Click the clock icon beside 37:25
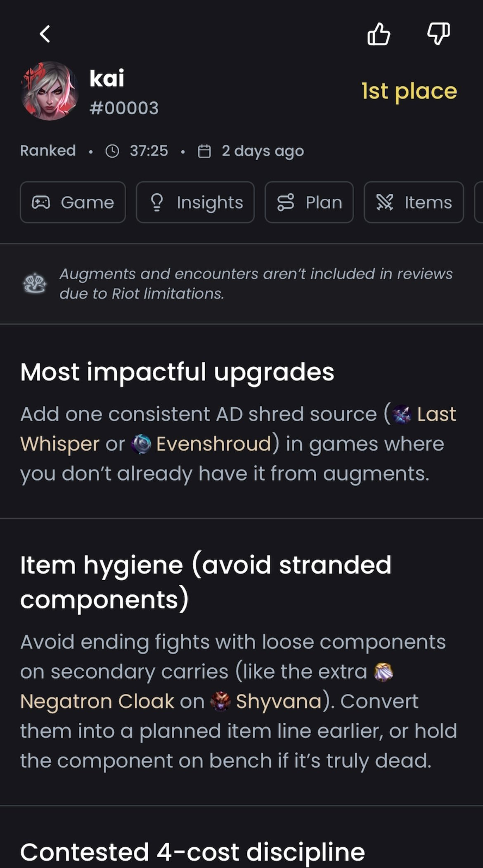 (112, 151)
